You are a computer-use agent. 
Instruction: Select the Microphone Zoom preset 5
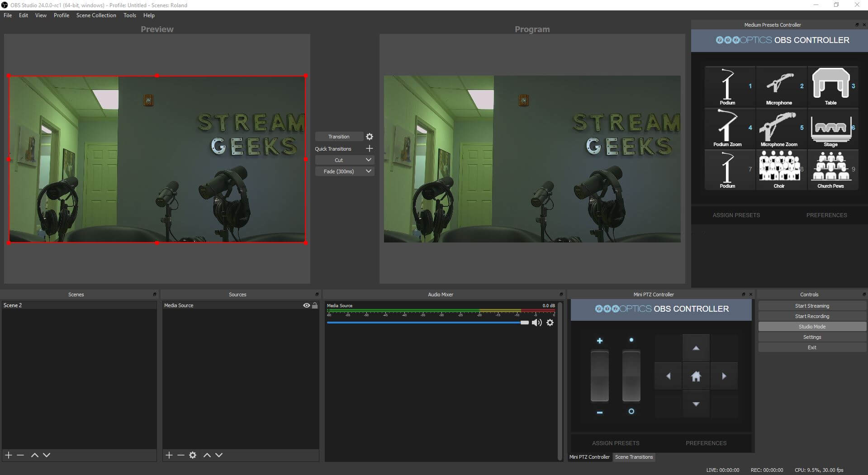tap(781, 128)
